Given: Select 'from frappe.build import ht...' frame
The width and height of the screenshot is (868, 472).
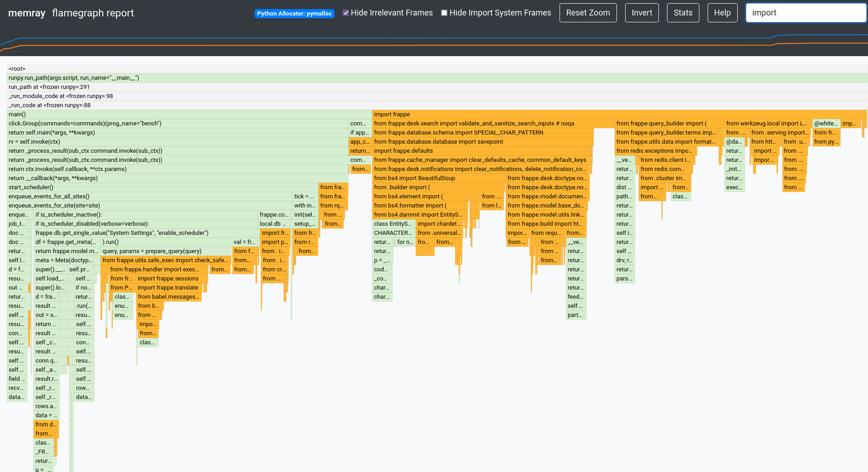Looking at the screenshot, I should [x=546, y=224].
